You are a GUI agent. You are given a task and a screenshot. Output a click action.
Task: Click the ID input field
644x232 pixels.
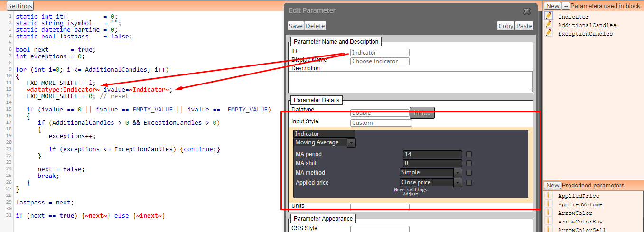[x=380, y=53]
